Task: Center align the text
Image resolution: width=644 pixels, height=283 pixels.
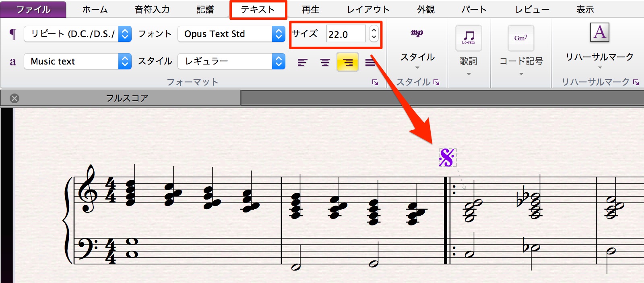Action: [x=325, y=62]
